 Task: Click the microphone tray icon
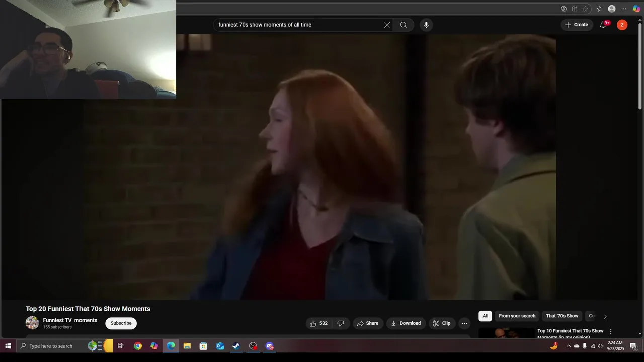[584, 346]
